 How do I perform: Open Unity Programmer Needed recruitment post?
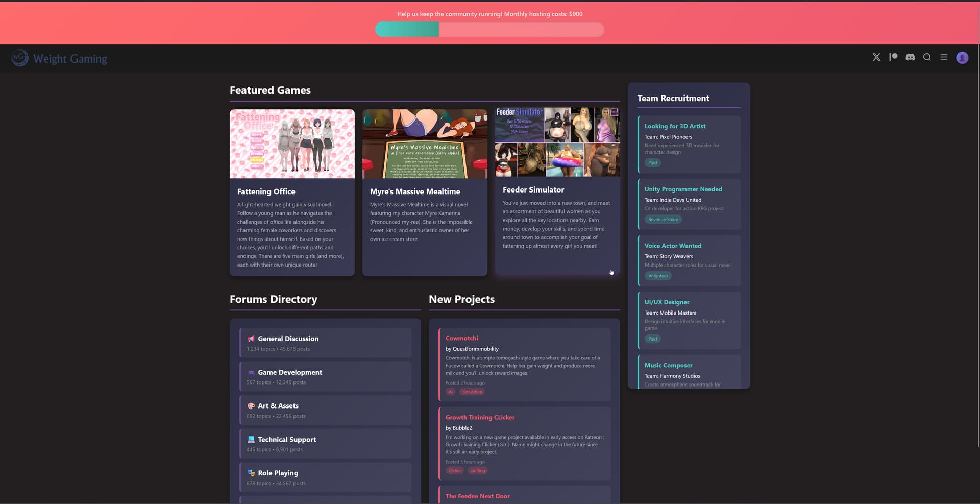683,189
